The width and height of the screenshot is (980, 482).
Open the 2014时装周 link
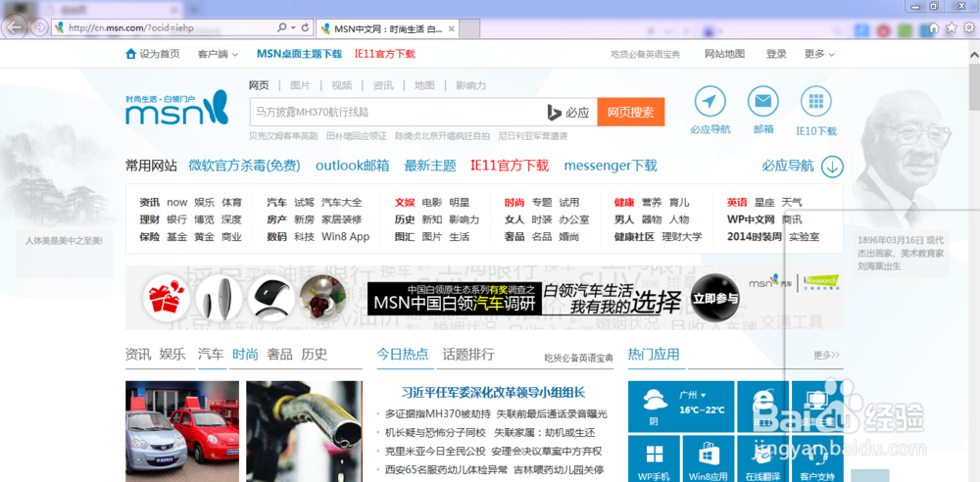[755, 237]
